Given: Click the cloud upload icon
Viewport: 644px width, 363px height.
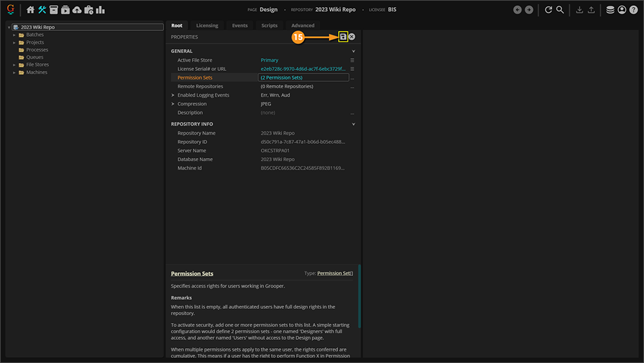Looking at the screenshot, I should click(77, 10).
